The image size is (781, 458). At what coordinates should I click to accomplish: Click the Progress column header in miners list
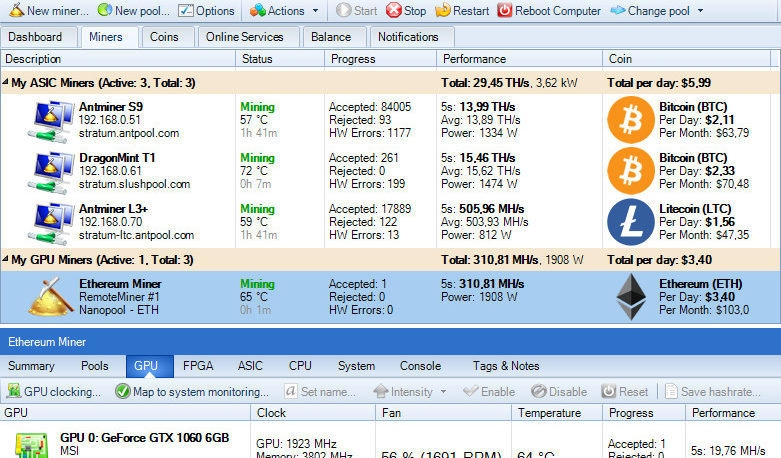point(380,59)
